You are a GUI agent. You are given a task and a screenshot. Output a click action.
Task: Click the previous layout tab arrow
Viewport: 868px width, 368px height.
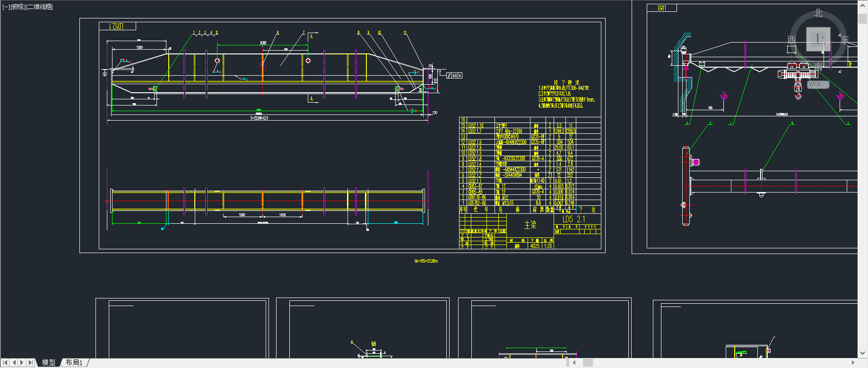point(14,362)
